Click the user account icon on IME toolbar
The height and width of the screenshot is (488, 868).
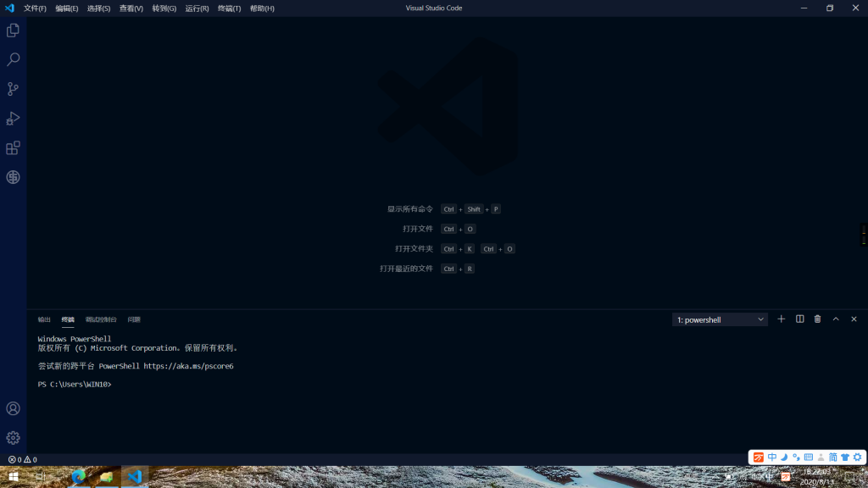[821, 457]
